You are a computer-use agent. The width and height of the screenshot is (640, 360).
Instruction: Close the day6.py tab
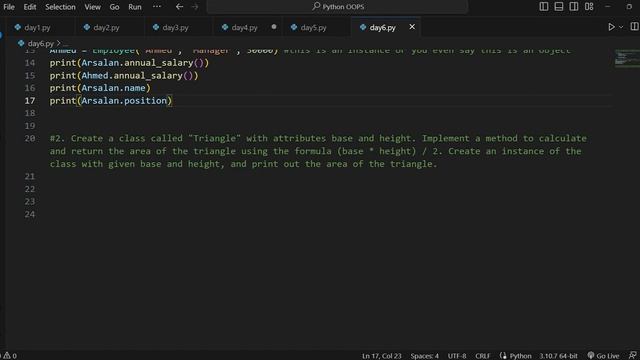pos(412,27)
